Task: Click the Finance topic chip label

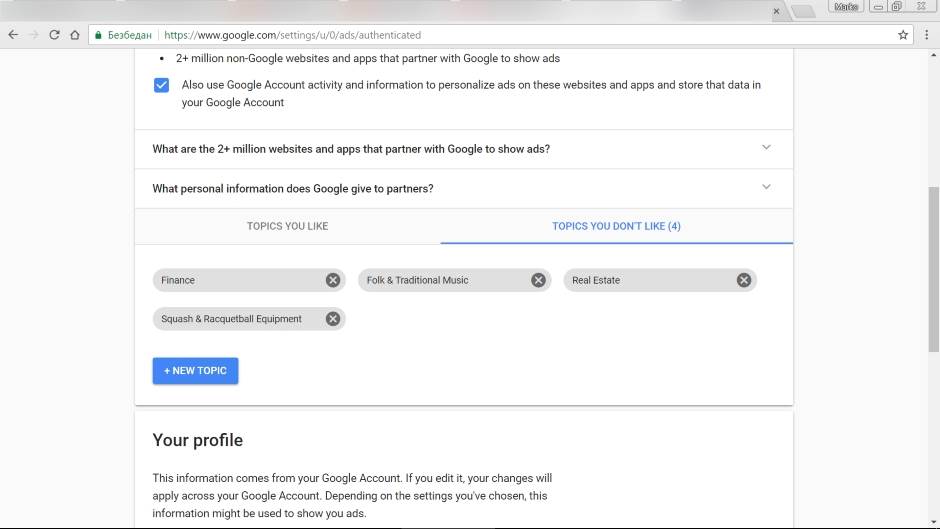Action: tap(178, 280)
